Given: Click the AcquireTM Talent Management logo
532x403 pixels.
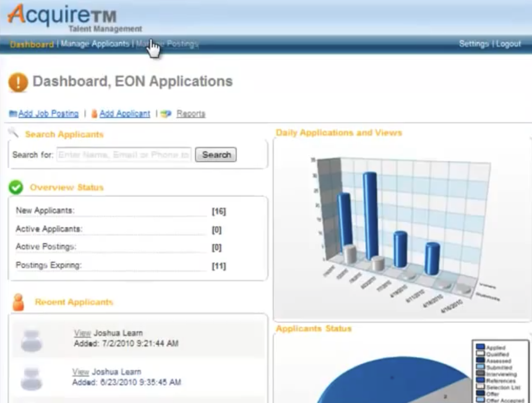Looking at the screenshot, I should click(x=75, y=18).
